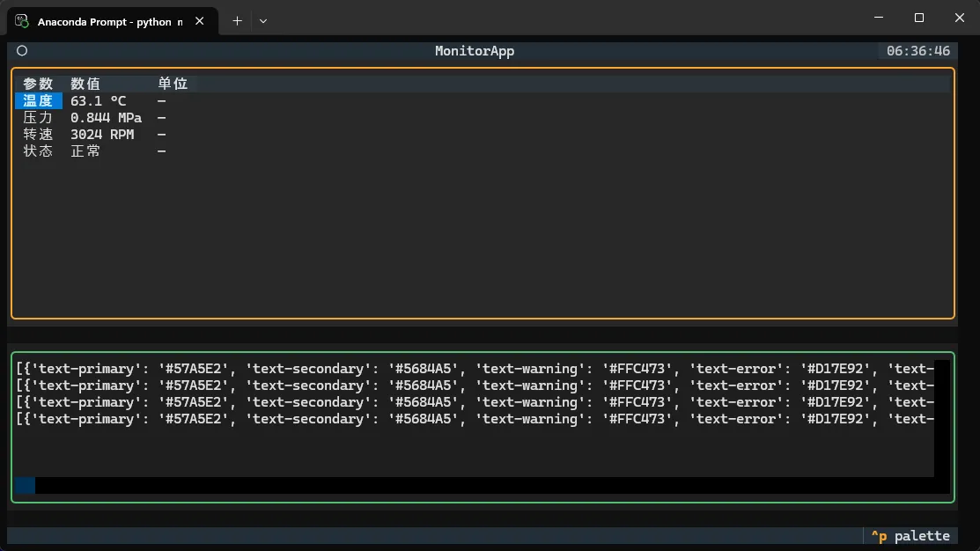Screen dimensions: 980x551
Task: Open the ^p palette footer shortcut
Action: (910, 536)
